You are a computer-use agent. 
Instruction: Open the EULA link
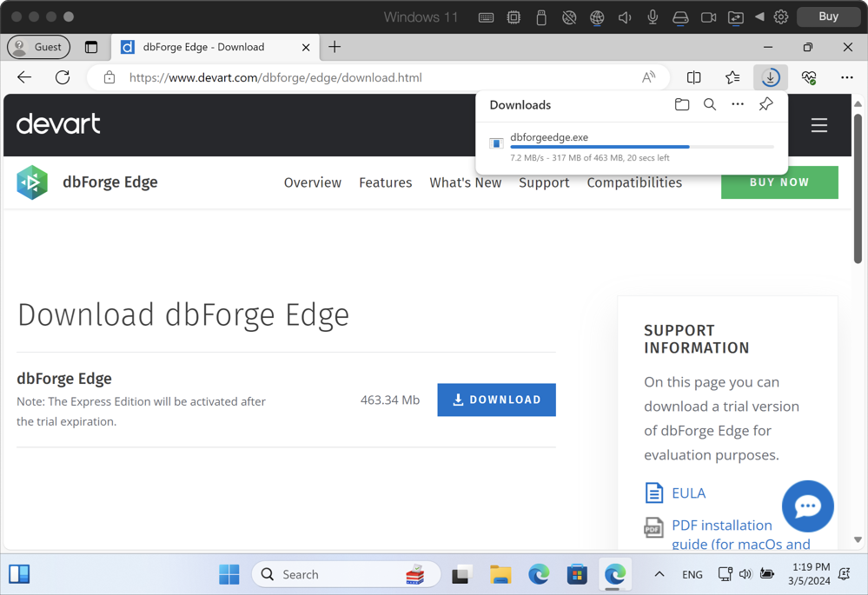tap(689, 493)
